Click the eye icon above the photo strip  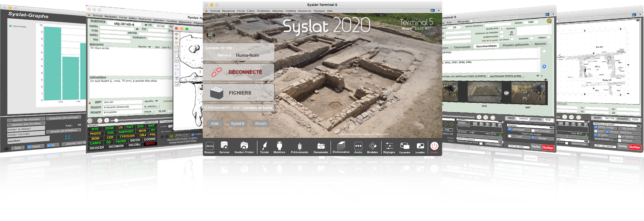click(545, 79)
